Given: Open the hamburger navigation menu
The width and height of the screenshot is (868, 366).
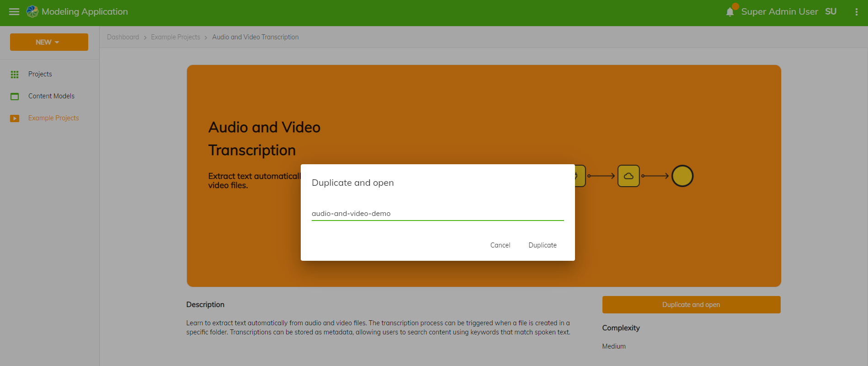Looking at the screenshot, I should [x=14, y=12].
